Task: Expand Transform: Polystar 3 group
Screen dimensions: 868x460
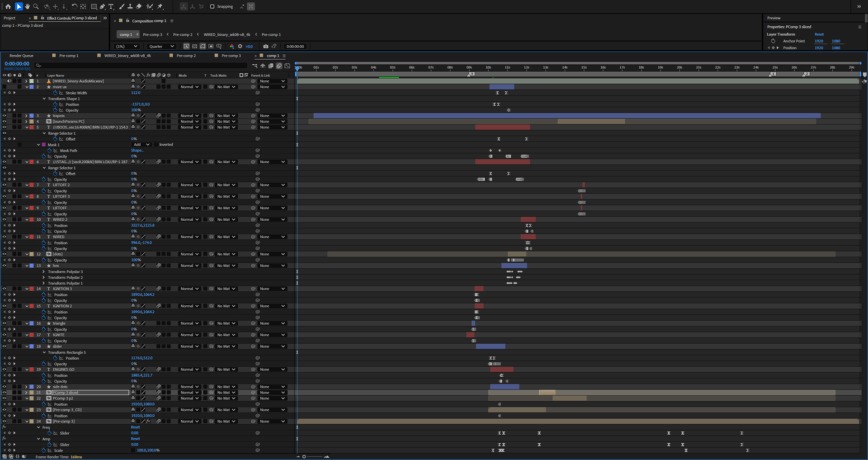Action: (x=44, y=272)
